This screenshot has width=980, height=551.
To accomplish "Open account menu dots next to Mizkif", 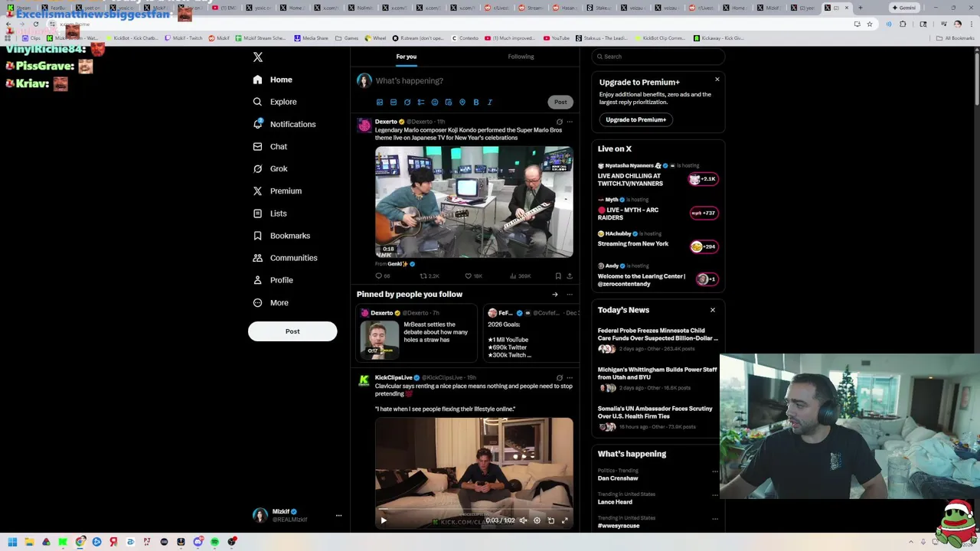I will click(x=338, y=516).
